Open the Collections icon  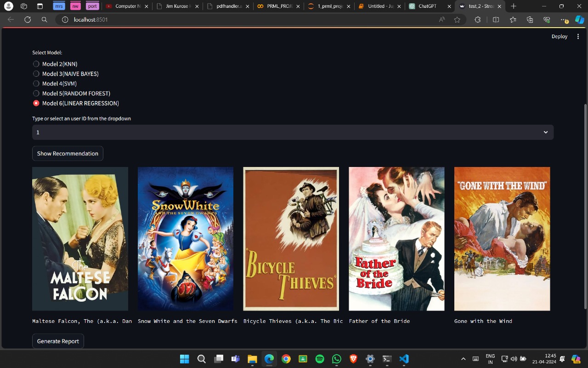[530, 20]
